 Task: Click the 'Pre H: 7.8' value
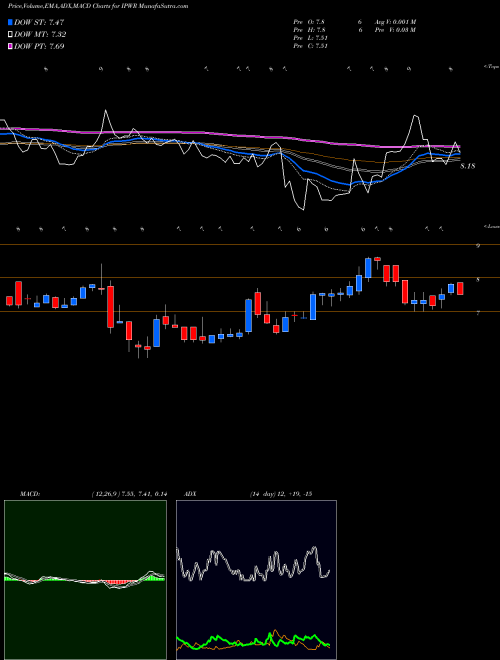309,30
